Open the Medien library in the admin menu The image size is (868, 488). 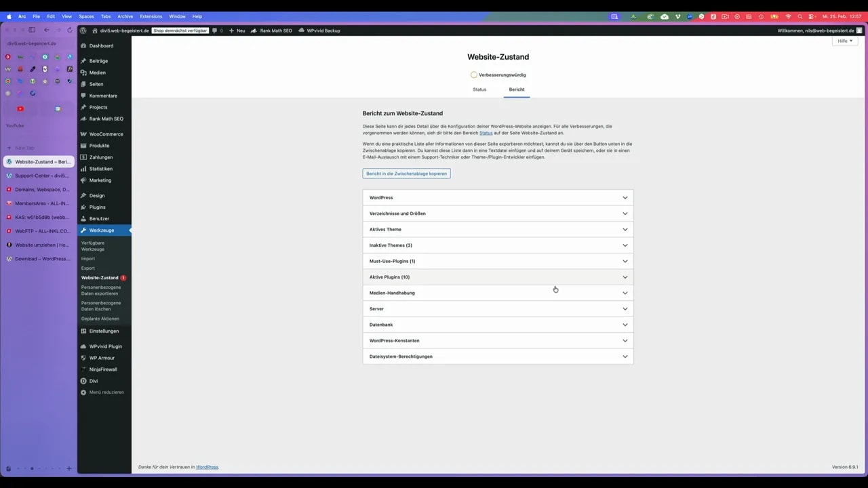tap(97, 73)
